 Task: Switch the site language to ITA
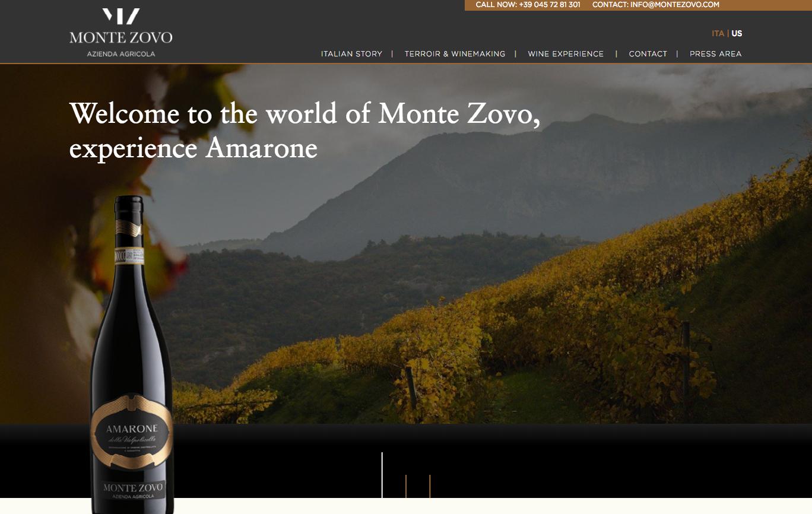pyautogui.click(x=718, y=34)
